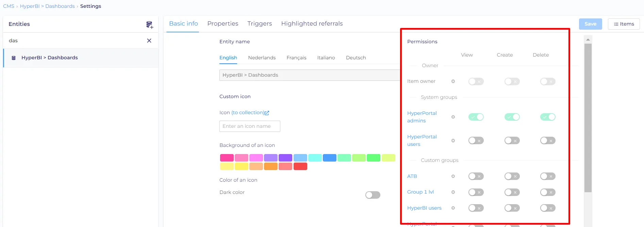Click the database icon beside HyperBI > Dashboards entity

click(14, 58)
